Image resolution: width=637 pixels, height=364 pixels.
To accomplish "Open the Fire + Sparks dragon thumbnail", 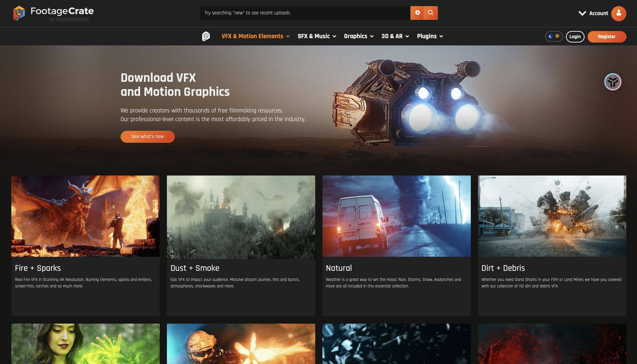I will point(85,216).
